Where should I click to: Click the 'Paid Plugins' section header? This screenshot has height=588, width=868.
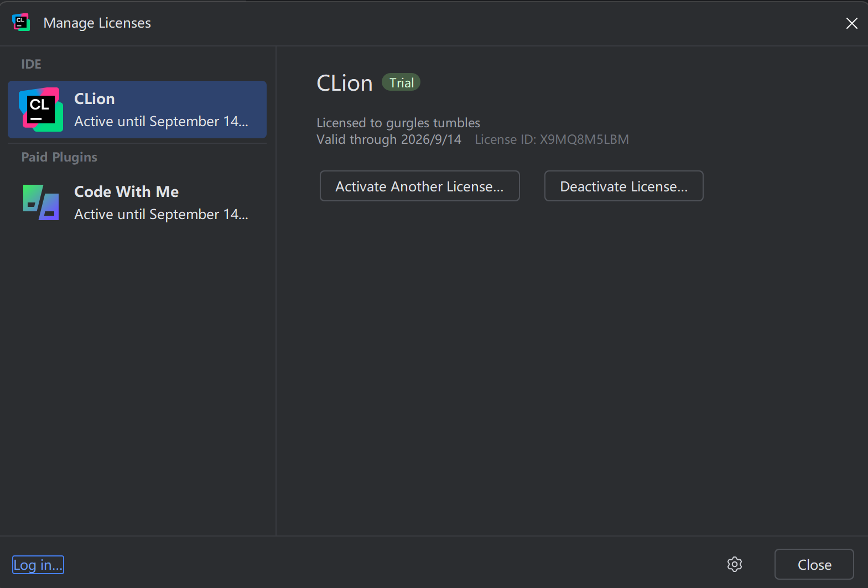(59, 157)
